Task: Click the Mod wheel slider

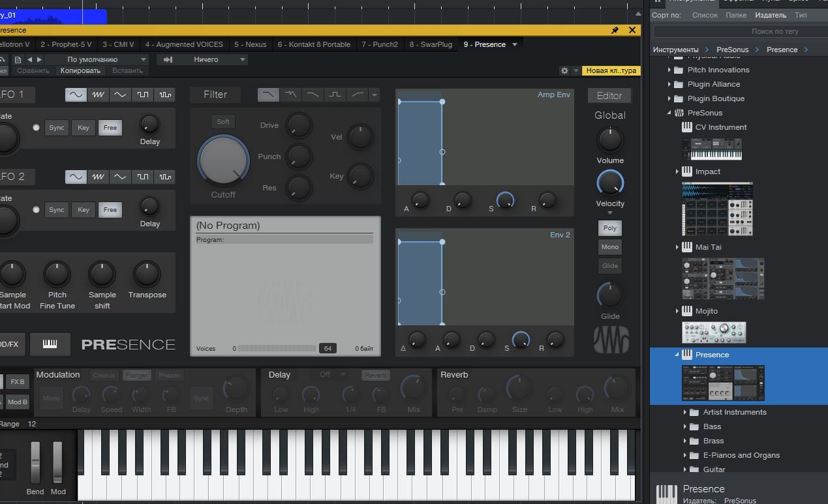Action: 57,463
